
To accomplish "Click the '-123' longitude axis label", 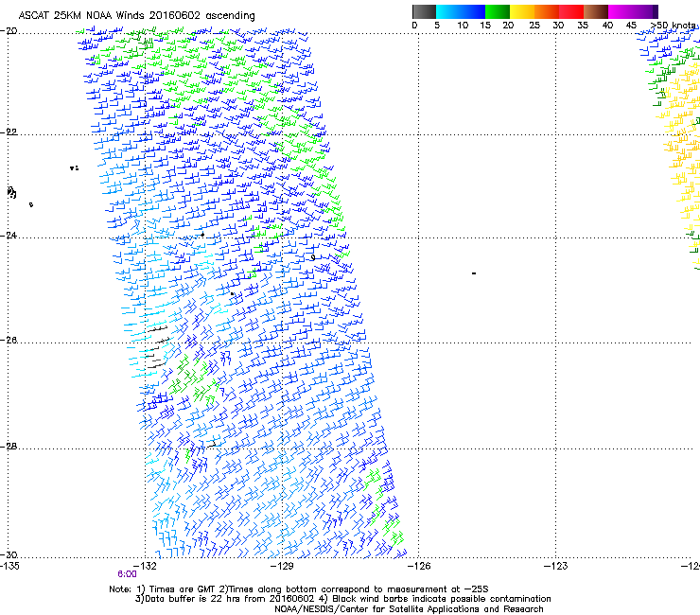I will tap(556, 567).
